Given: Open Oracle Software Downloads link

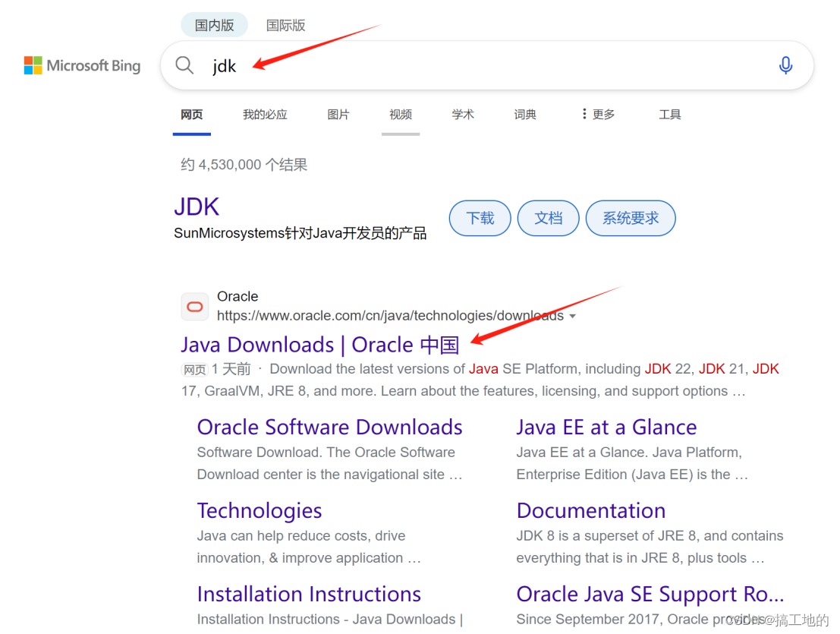Looking at the screenshot, I should pyautogui.click(x=329, y=427).
